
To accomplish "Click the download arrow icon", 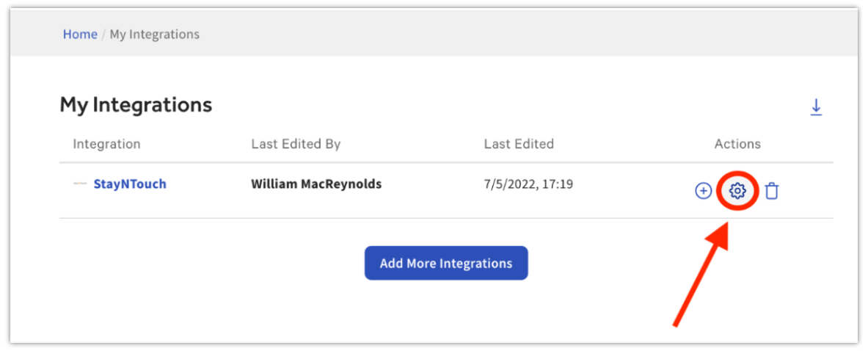I will [816, 108].
